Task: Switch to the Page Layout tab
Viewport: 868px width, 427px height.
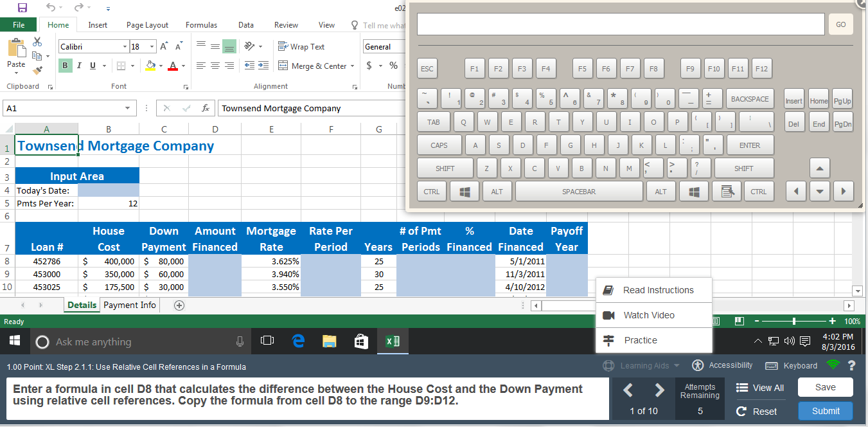Action: 147,24
